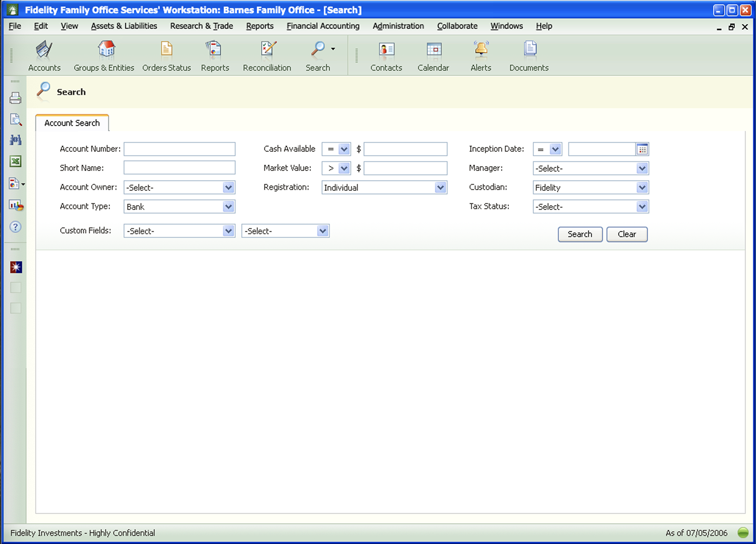Click the help question mark icon
The height and width of the screenshot is (544, 756).
click(15, 227)
